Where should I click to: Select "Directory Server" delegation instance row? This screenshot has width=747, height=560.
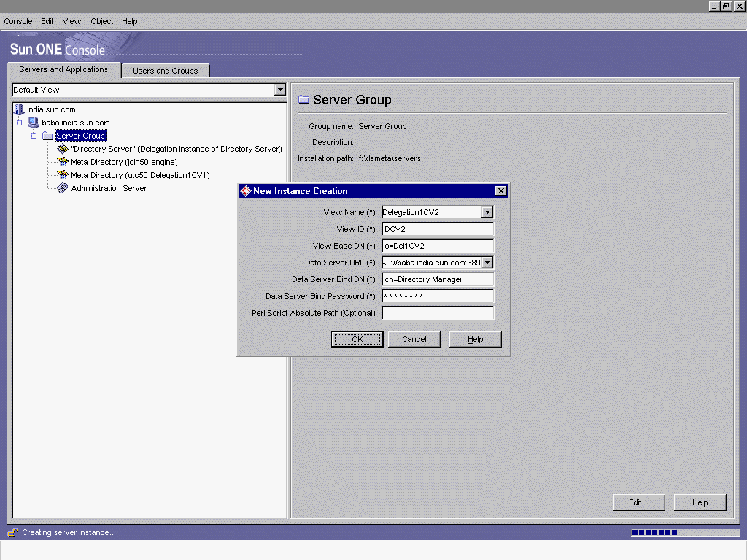pyautogui.click(x=177, y=149)
